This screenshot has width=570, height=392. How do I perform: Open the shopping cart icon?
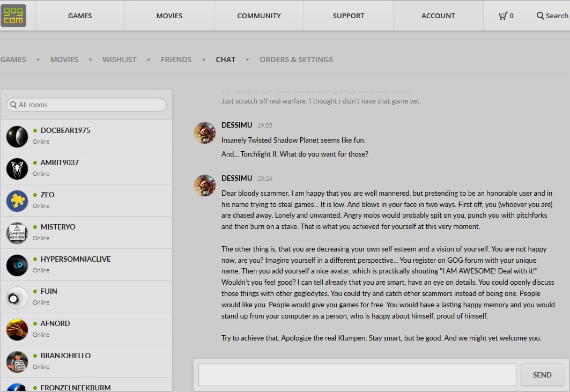[x=503, y=16]
